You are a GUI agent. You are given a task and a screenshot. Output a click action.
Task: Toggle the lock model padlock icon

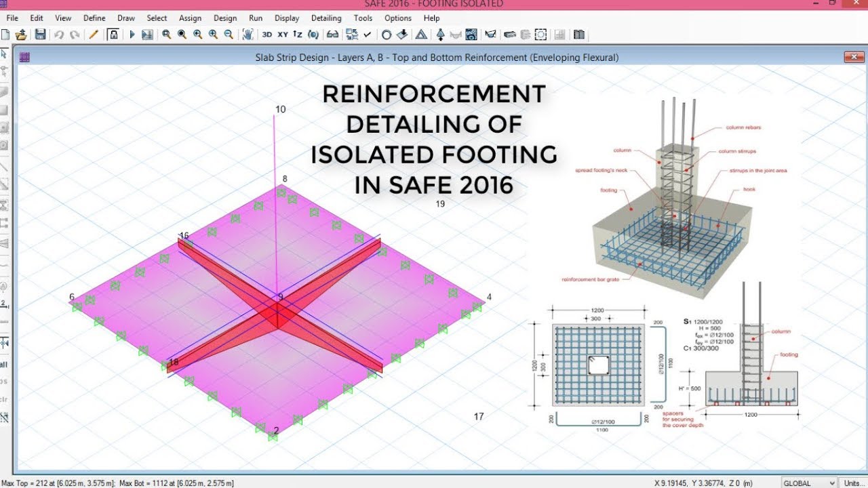pyautogui.click(x=113, y=35)
